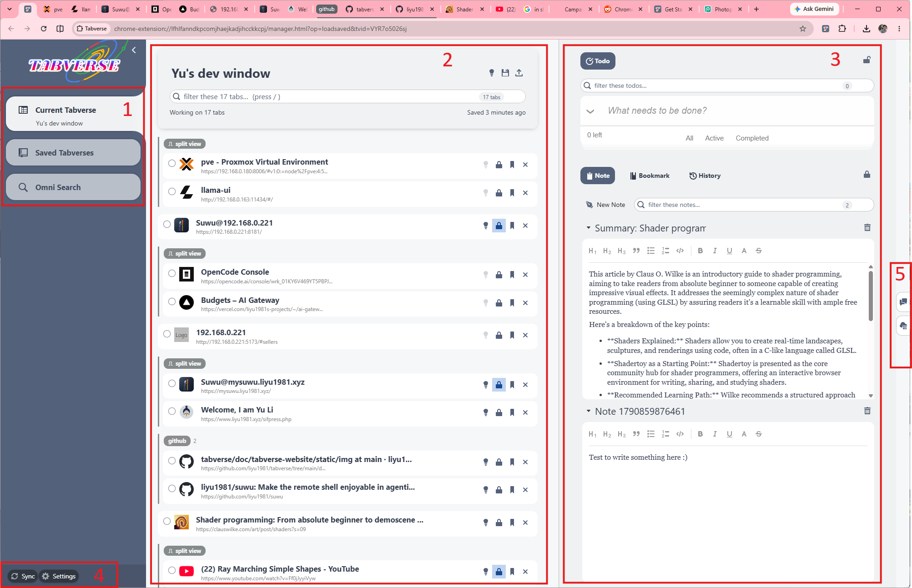
Task: Close the liyu1981/suwu tab row
Action: pos(525,490)
